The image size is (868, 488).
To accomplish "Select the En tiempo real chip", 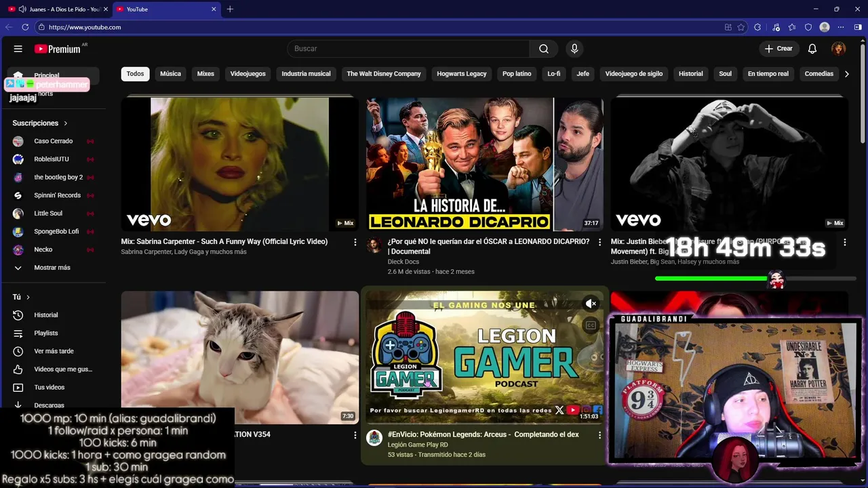I will (768, 74).
